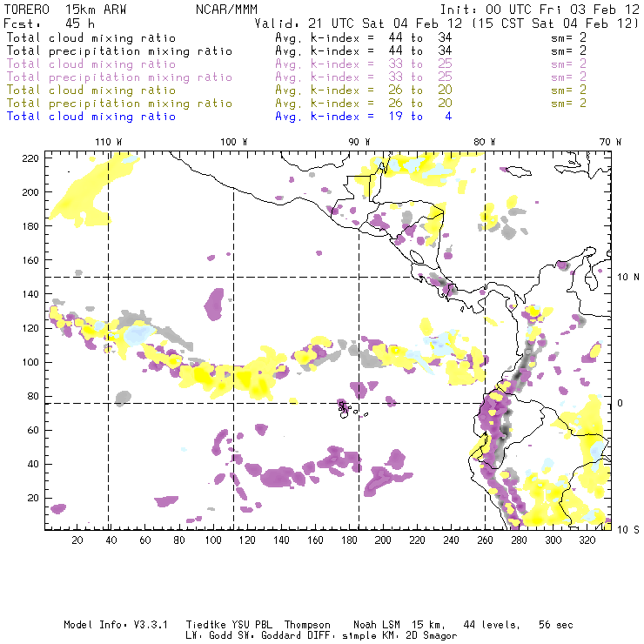Click 'Init: 00 UTC Fri 03 Feb 12' text
This screenshot has height=644, width=644.
(x=540, y=10)
